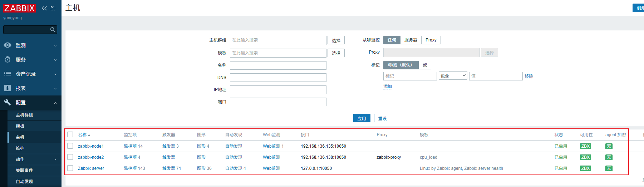Expand the 报表 menu section
The width and height of the screenshot is (644, 187).
pos(55,88)
